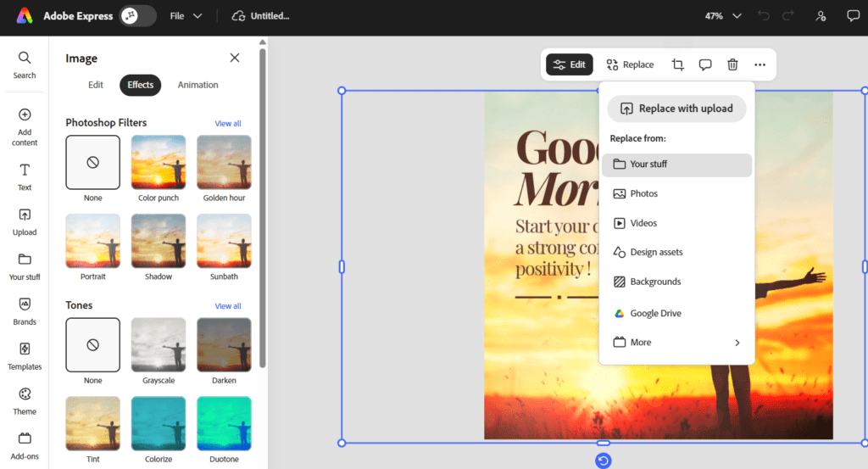Expand the More submenu arrow
This screenshot has height=469, width=868.
(x=737, y=343)
